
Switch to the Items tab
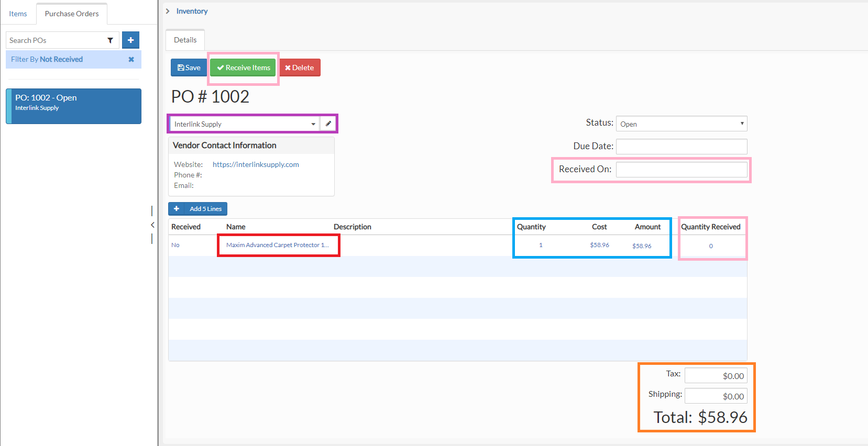[x=18, y=14]
